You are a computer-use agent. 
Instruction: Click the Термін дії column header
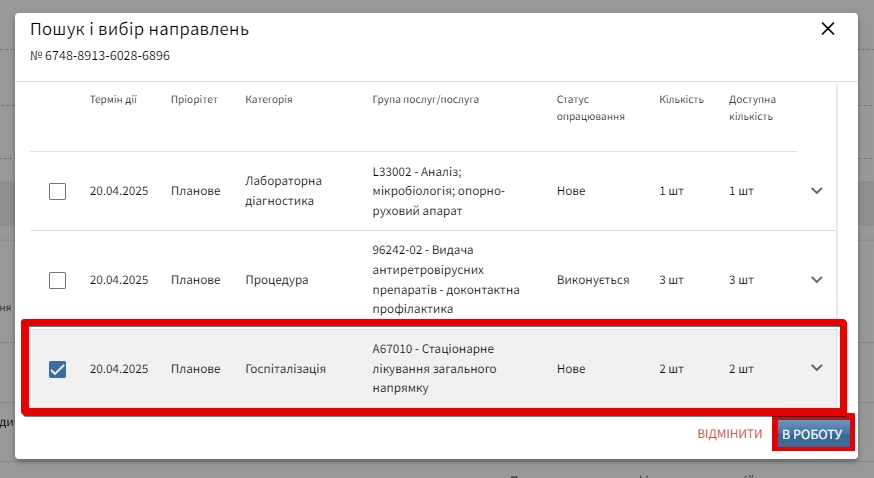113,100
